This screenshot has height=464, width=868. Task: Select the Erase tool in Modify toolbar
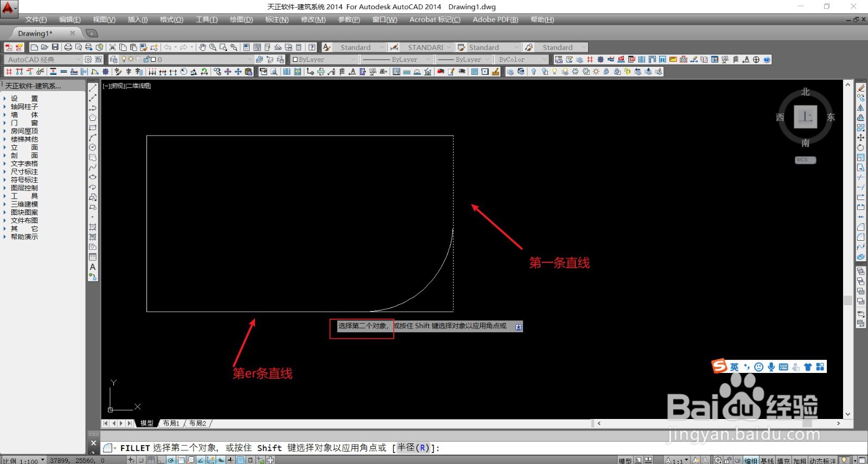click(861, 88)
